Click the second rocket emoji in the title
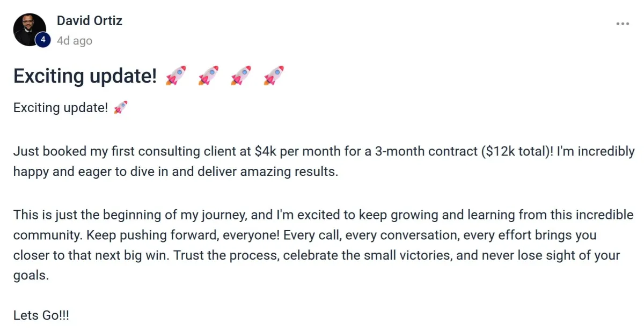 click(208, 76)
